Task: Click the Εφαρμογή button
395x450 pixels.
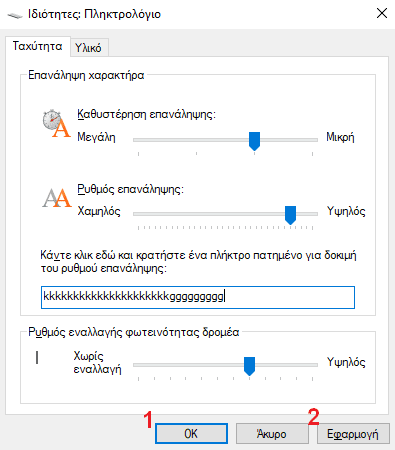Action: click(x=353, y=434)
